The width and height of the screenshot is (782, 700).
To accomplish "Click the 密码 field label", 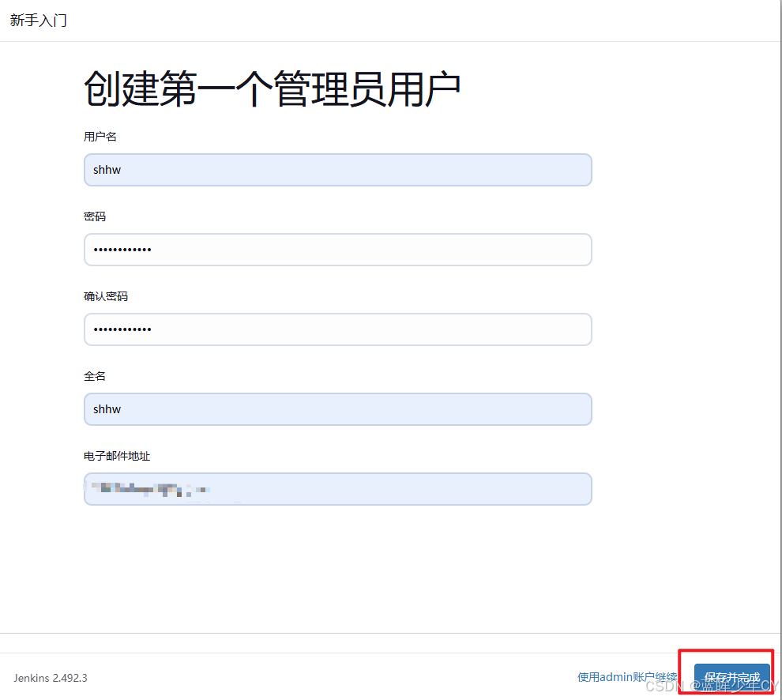I will tap(95, 216).
